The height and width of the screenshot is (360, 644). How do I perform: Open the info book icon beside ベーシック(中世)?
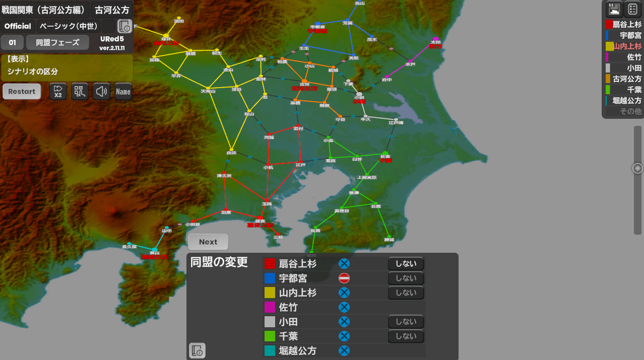(124, 26)
